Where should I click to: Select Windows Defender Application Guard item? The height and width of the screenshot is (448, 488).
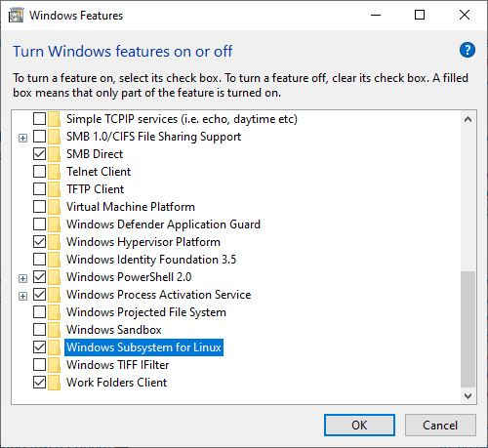pyautogui.click(x=163, y=224)
